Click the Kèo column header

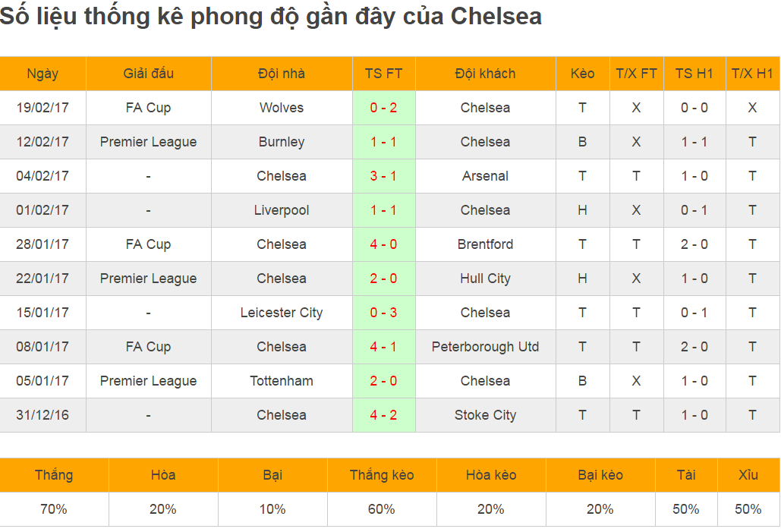click(x=582, y=74)
